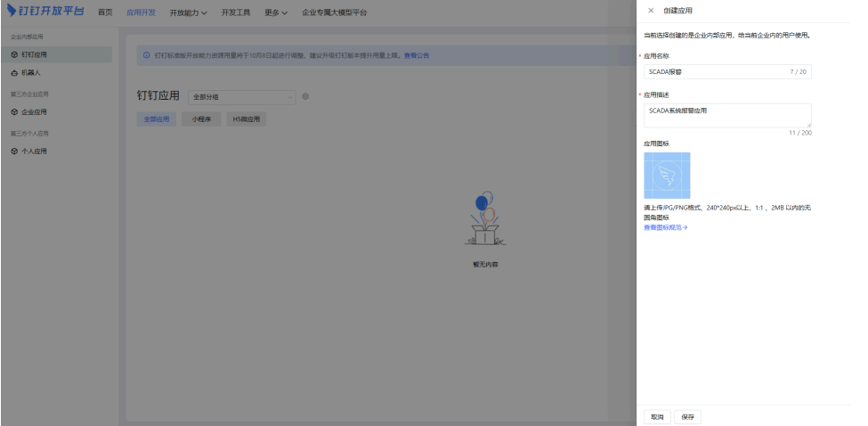Click the 应用描述 text area
Image resolution: width=868 pixels, height=426 pixels.
pos(727,116)
